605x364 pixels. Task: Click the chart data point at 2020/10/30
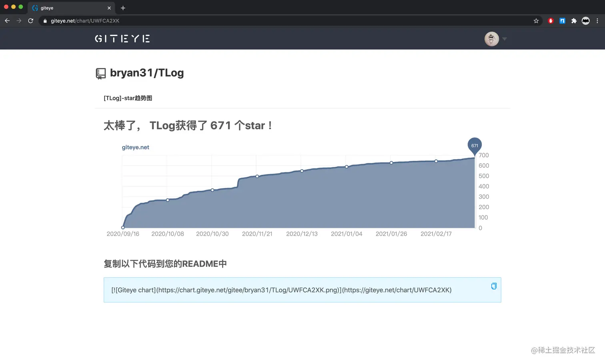coord(212,190)
